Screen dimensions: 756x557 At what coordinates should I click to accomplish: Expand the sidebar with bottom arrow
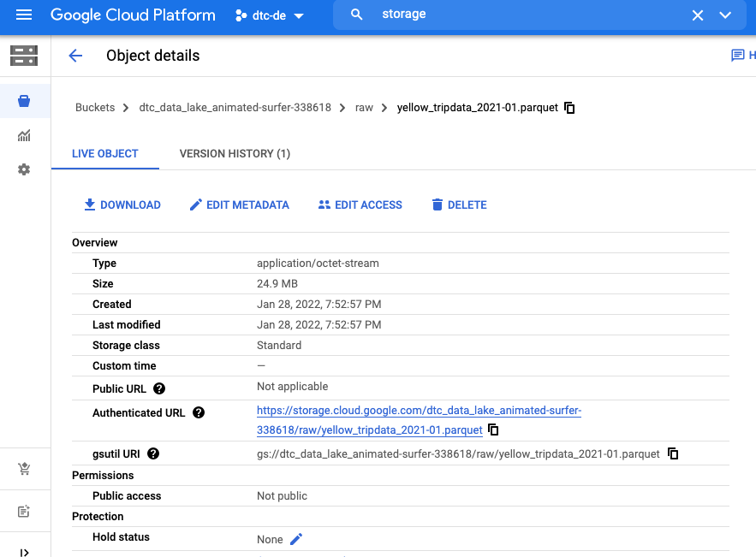coord(24,552)
